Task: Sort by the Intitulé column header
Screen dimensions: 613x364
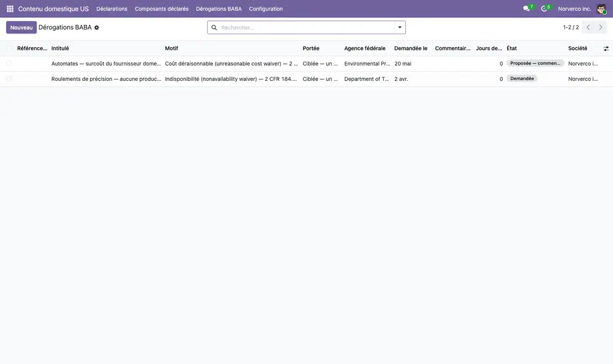Action: point(60,48)
